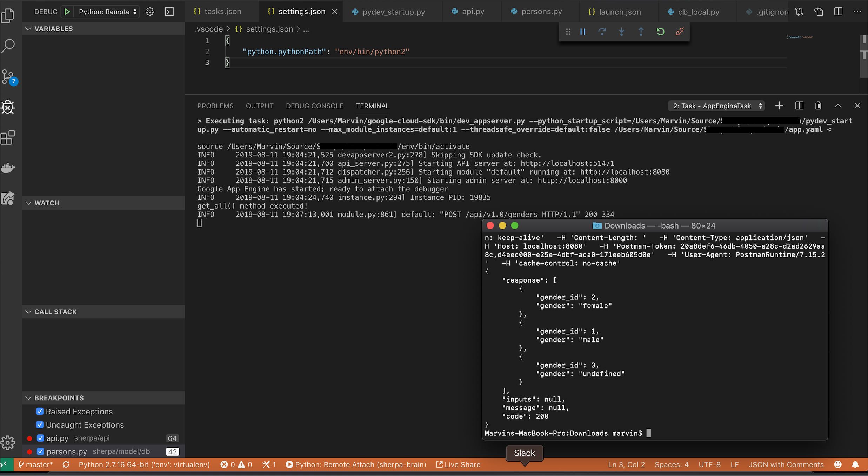
Task: Disable the Uncaught Exceptions breakpoint
Action: [x=40, y=424]
